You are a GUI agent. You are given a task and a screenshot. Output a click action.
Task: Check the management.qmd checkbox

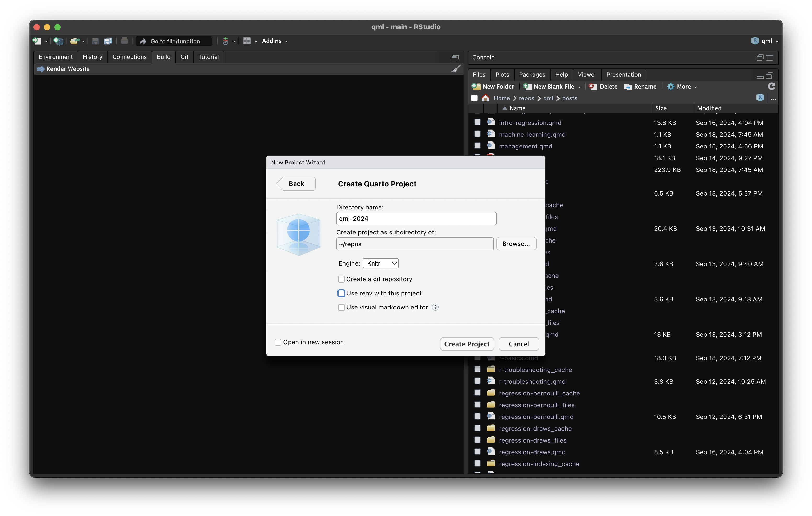coord(477,146)
